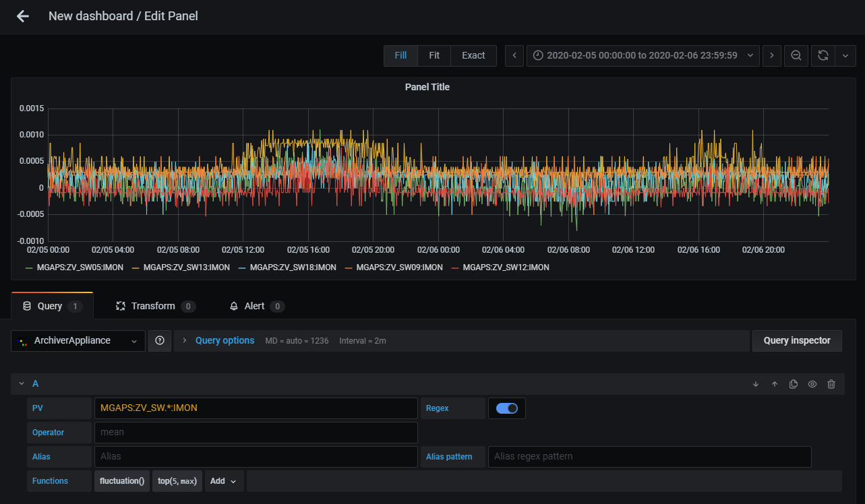The image size is (865, 504).
Task: Refresh the dashboard panel
Action: pos(823,55)
